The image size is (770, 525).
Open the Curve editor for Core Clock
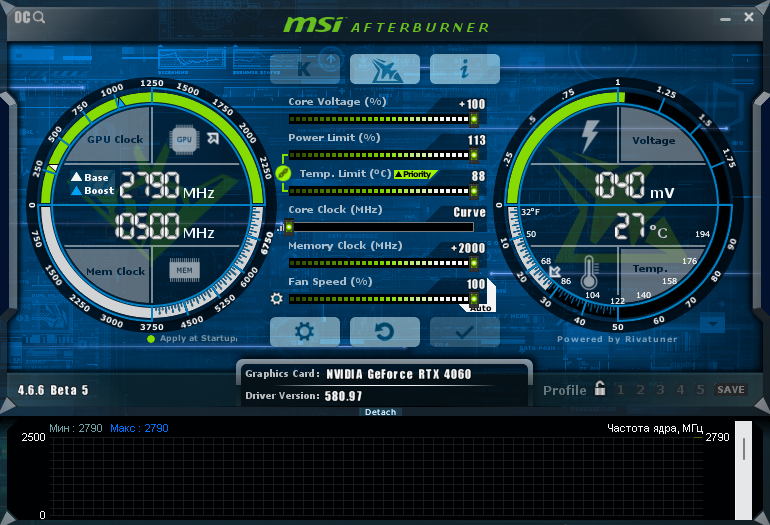click(469, 212)
